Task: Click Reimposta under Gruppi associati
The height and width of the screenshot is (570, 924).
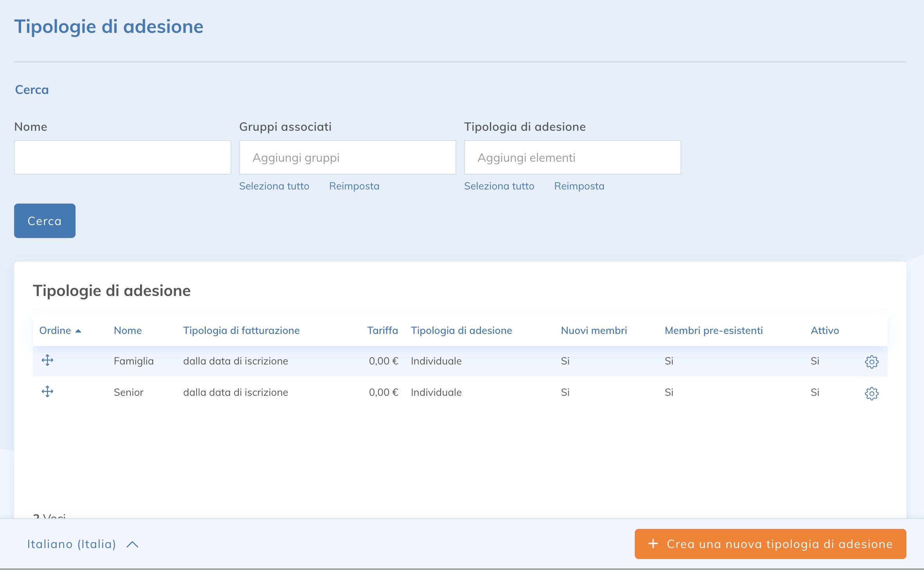Action: (x=354, y=186)
